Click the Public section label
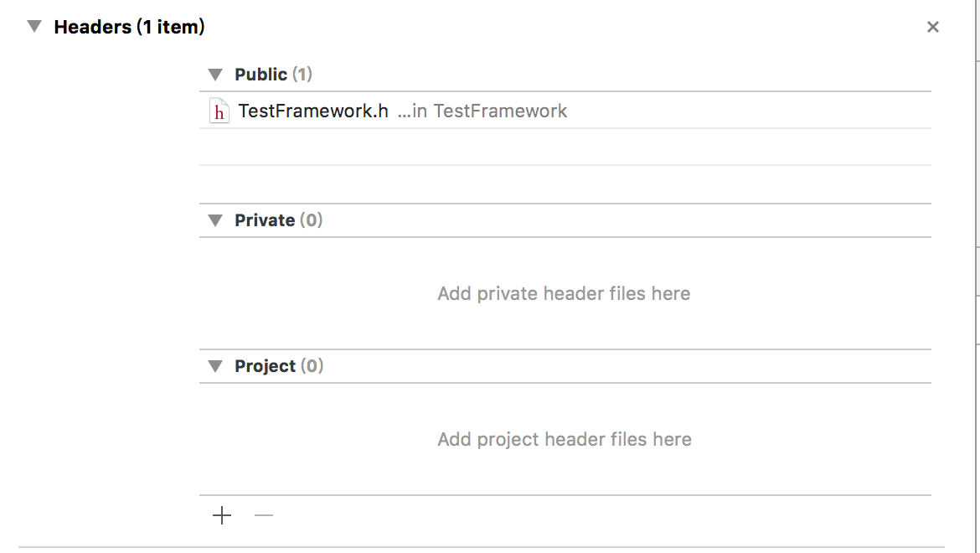 tap(260, 75)
